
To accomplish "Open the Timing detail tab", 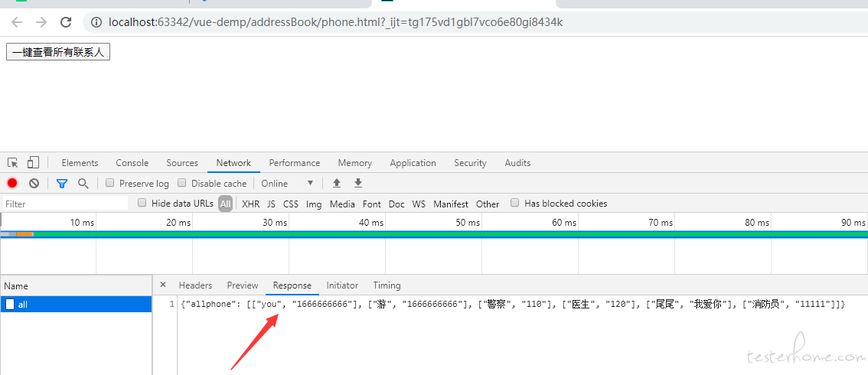I will point(387,285).
